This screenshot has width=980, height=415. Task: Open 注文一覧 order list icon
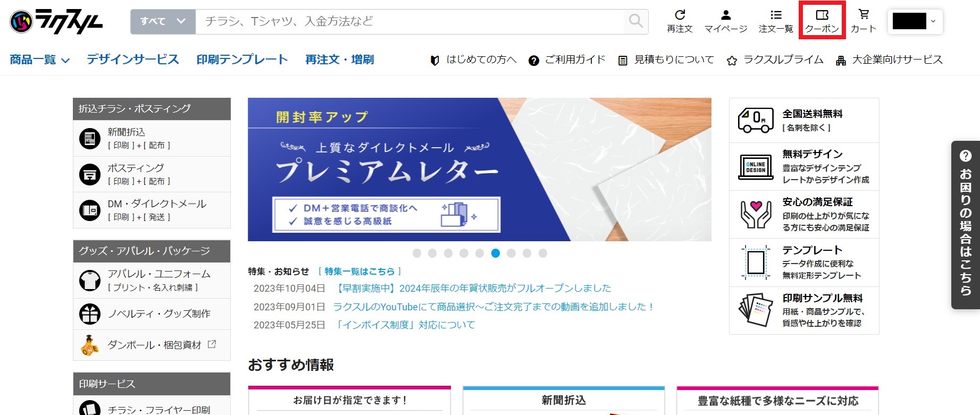tap(776, 15)
